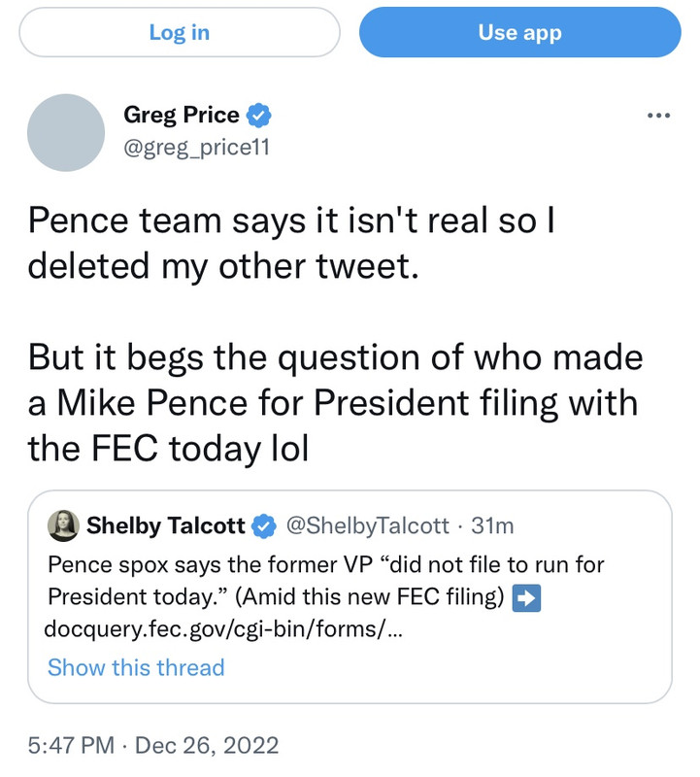Open the @greg_price11 handle

(196, 148)
